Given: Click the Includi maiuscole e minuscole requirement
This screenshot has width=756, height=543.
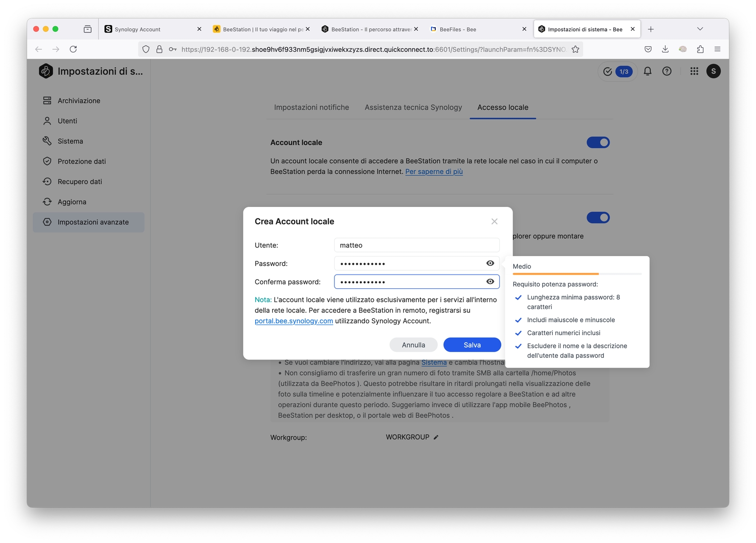Looking at the screenshot, I should (571, 320).
